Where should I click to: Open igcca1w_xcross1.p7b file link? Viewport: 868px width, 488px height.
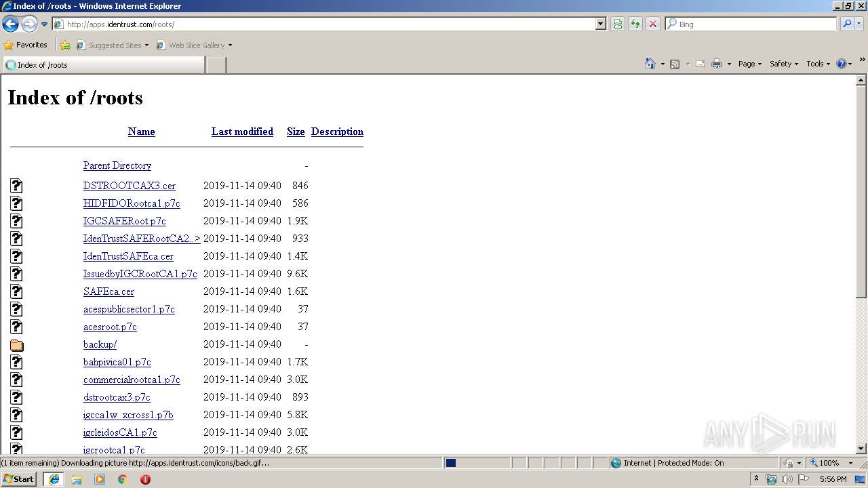128,415
